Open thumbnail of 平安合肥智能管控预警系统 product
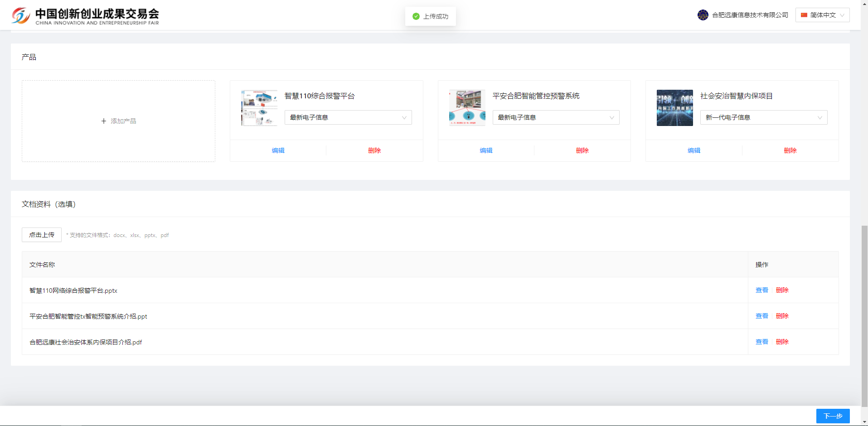 tap(467, 108)
